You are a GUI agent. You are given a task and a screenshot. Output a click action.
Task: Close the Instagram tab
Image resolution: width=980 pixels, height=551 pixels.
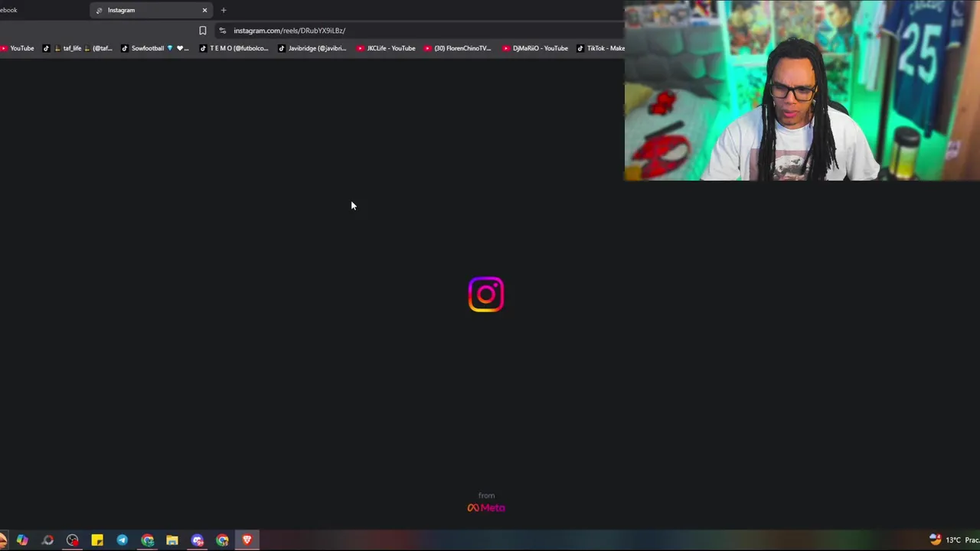204,10
